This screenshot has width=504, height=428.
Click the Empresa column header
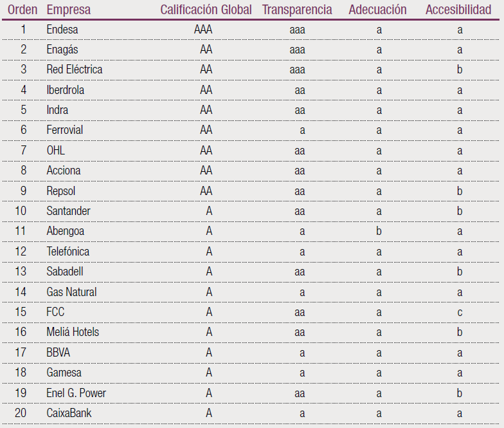click(x=68, y=10)
